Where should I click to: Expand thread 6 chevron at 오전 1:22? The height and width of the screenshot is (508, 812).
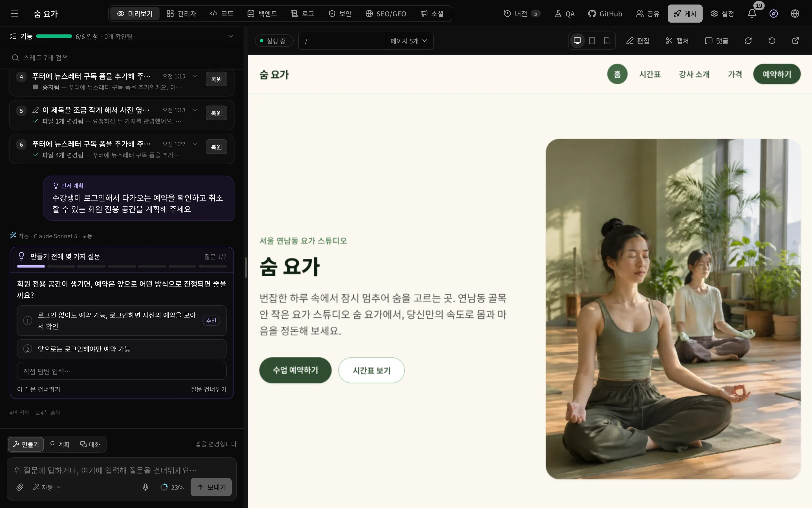pos(195,144)
